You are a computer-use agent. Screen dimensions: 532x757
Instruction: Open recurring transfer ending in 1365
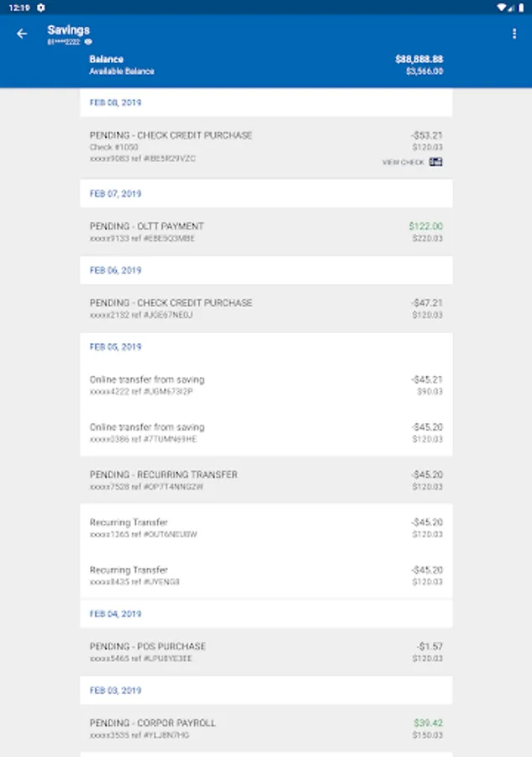(266, 527)
